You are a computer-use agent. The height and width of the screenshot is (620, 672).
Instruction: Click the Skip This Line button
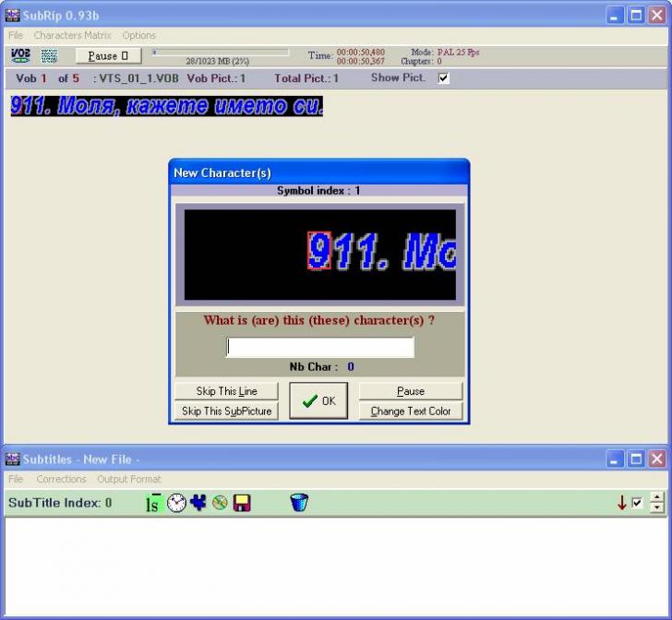[226, 391]
